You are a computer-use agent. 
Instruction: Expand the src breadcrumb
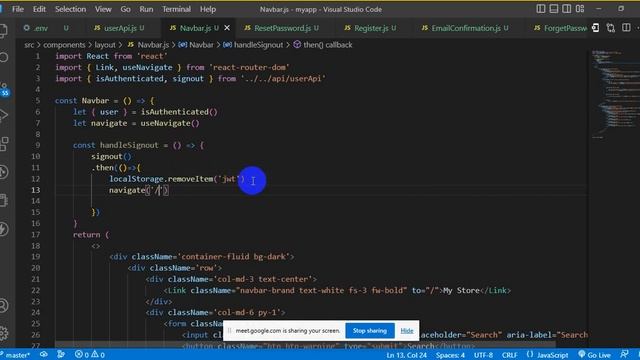tap(29, 45)
